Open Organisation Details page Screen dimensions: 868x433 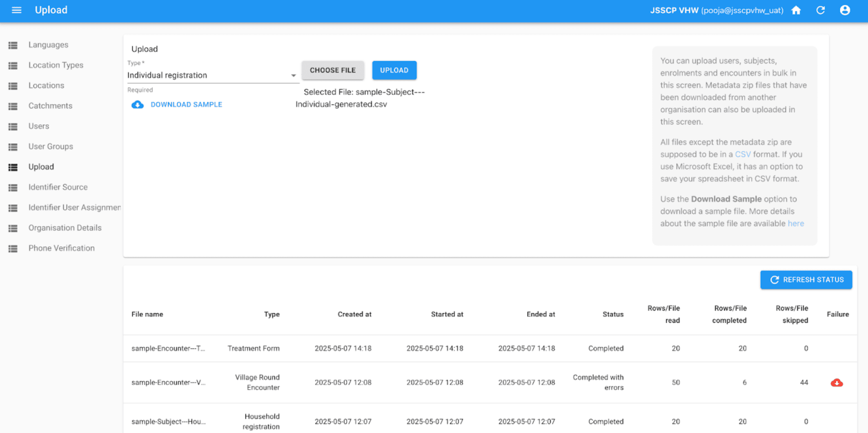click(65, 228)
